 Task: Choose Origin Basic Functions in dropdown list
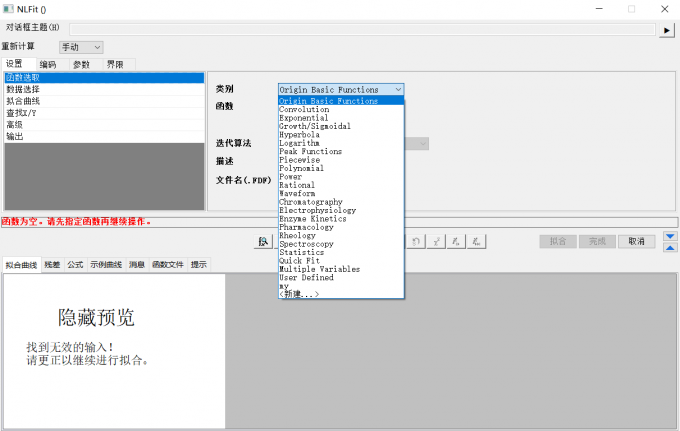pos(341,101)
